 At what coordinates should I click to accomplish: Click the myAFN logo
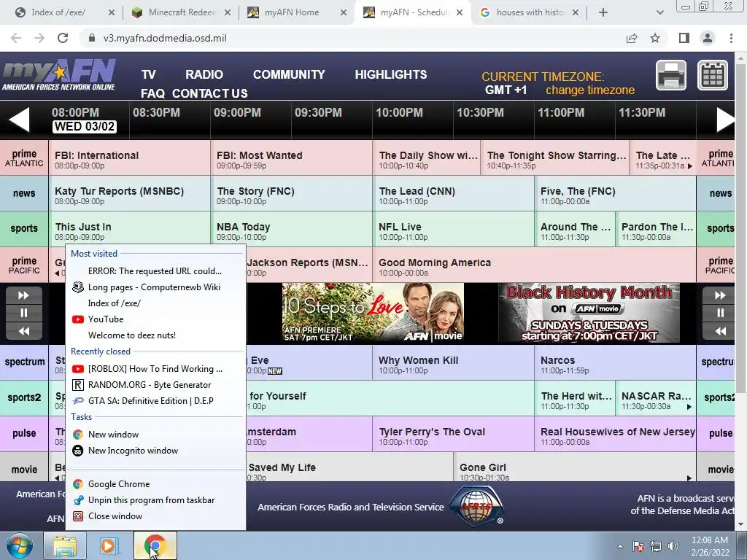58,75
